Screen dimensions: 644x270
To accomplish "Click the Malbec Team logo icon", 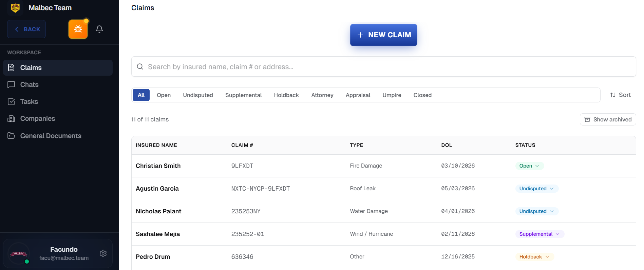I will (15, 7).
